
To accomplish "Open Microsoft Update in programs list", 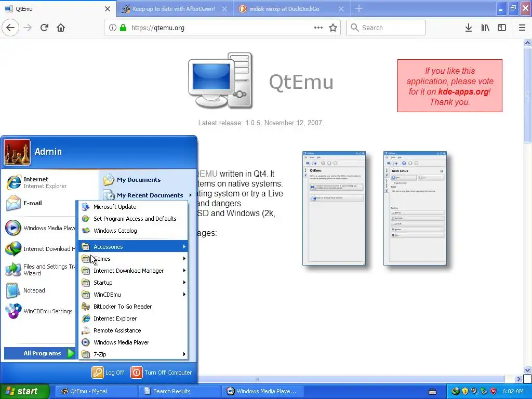I will [x=133, y=207].
